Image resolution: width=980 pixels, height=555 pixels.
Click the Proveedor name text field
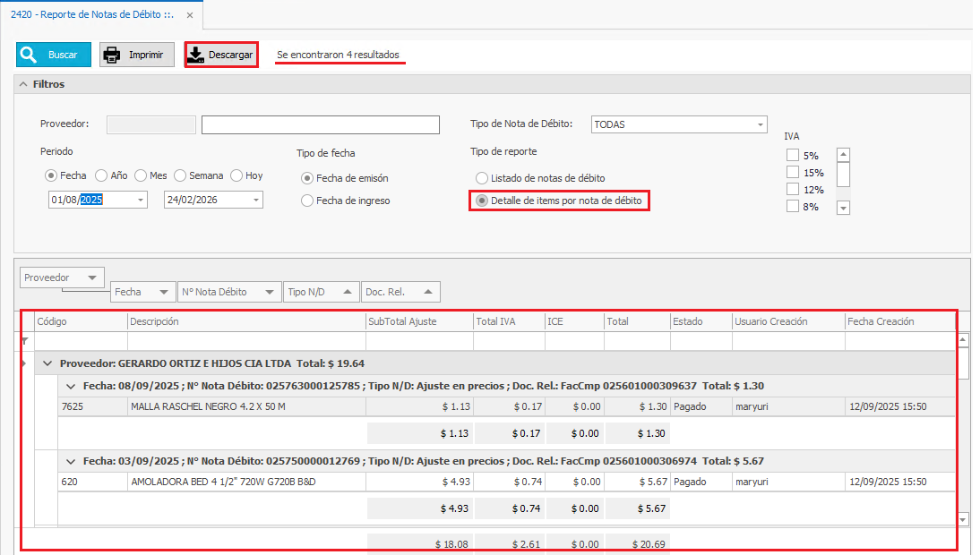[320, 124]
